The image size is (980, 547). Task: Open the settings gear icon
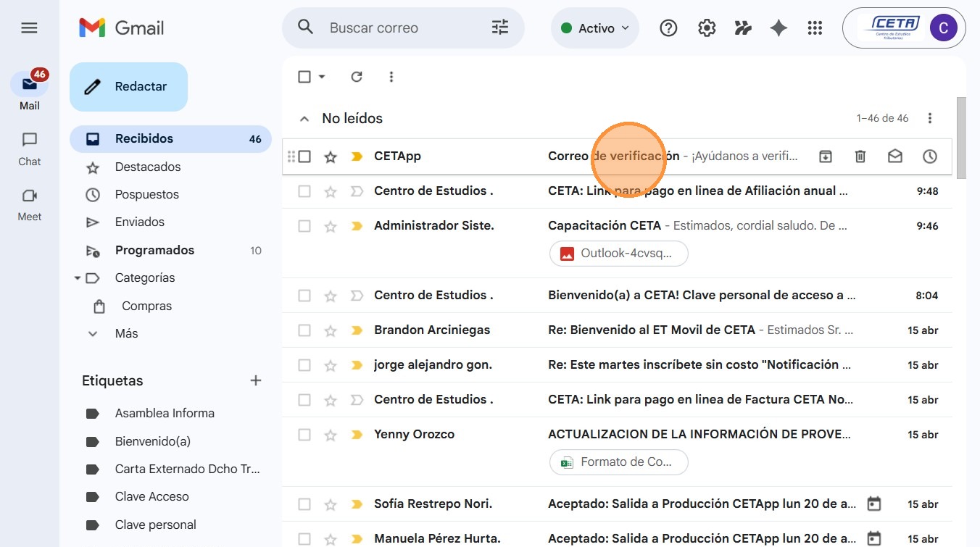(x=707, y=28)
